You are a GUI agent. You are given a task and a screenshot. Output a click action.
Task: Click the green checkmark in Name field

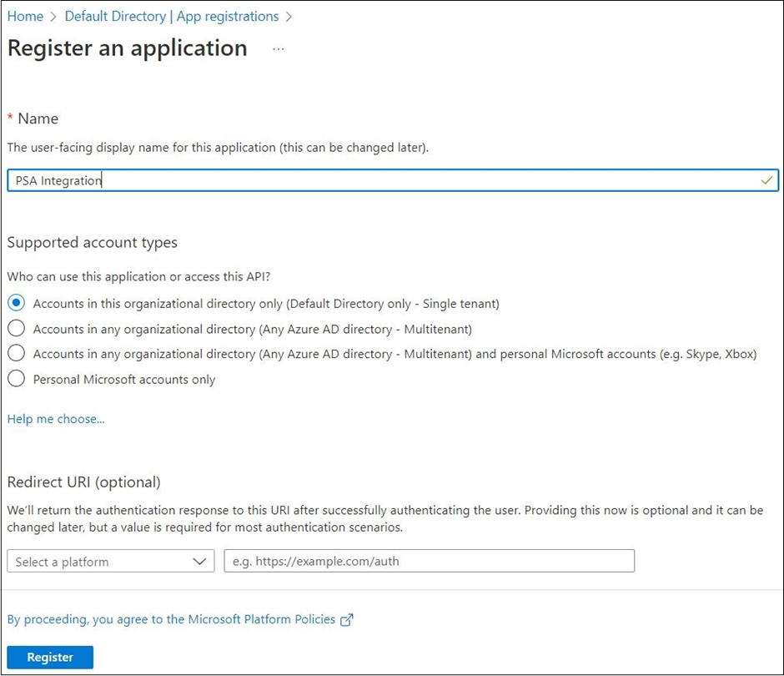pos(766,180)
